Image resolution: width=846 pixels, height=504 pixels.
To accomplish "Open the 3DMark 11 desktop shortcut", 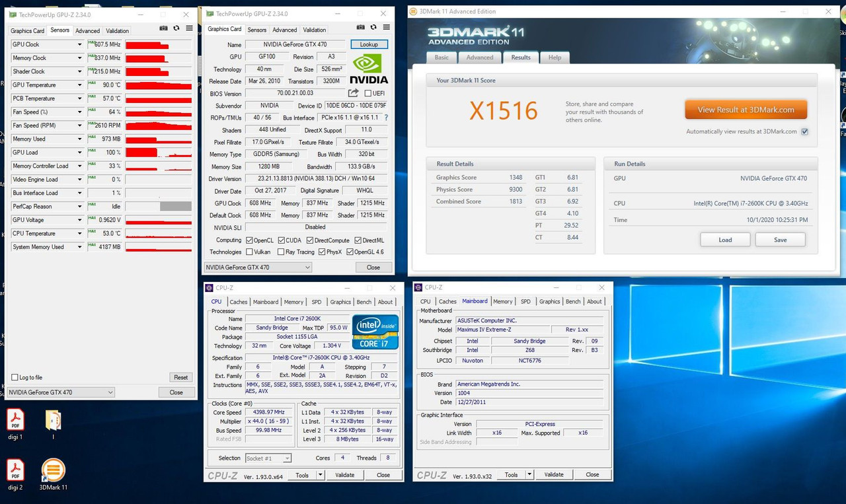I will (53, 470).
